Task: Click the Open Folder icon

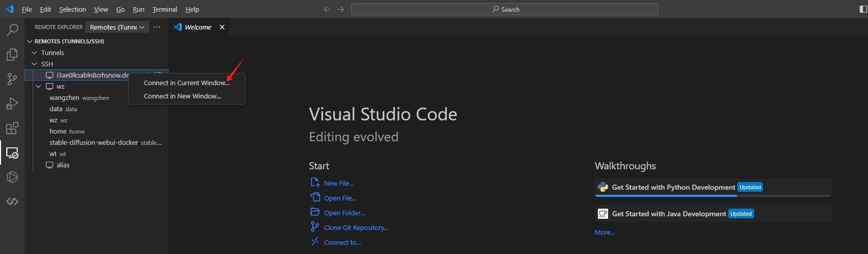Action: tap(315, 212)
